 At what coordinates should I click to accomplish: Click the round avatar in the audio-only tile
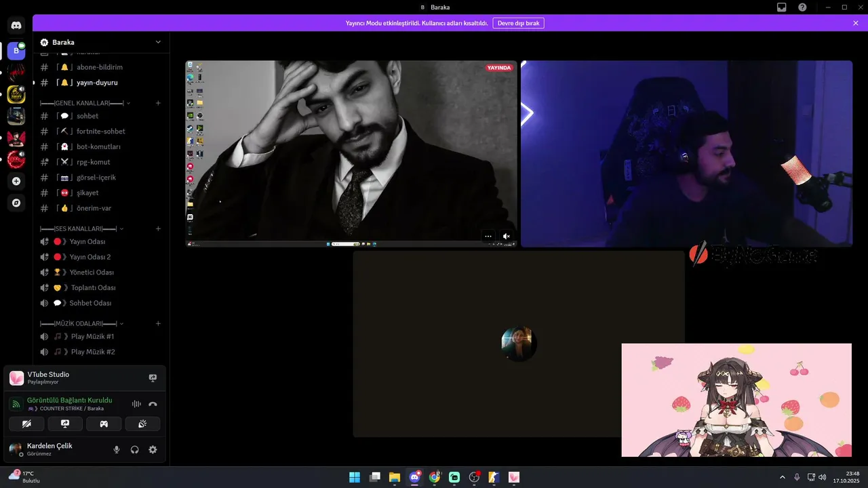[x=519, y=344]
